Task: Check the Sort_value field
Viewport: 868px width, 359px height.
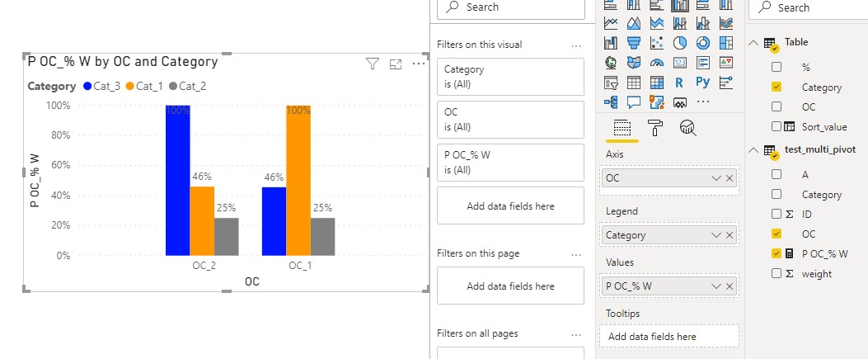Action: (x=777, y=126)
